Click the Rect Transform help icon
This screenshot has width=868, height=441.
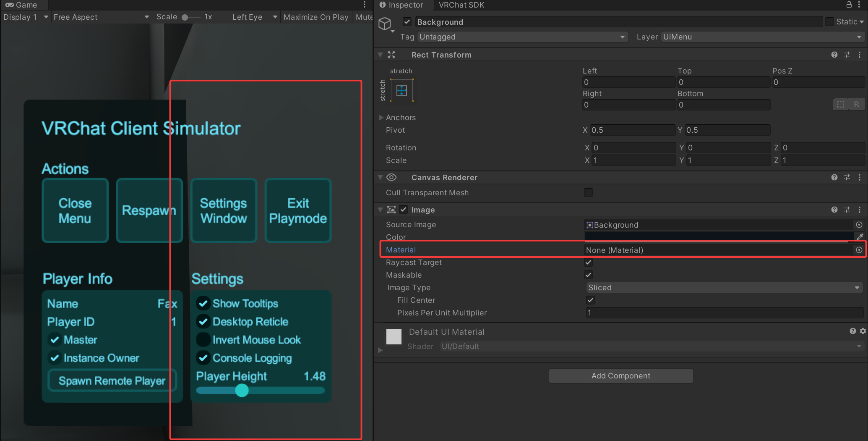pos(834,55)
